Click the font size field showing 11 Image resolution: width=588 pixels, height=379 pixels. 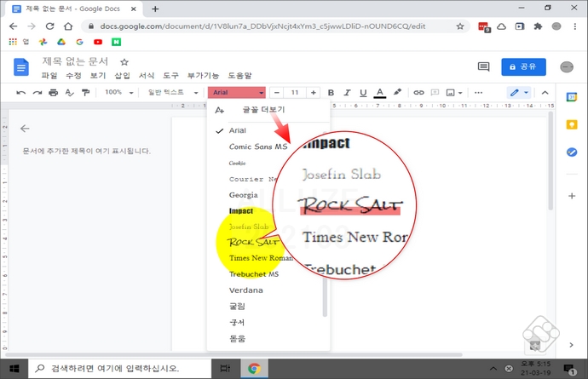[295, 93]
